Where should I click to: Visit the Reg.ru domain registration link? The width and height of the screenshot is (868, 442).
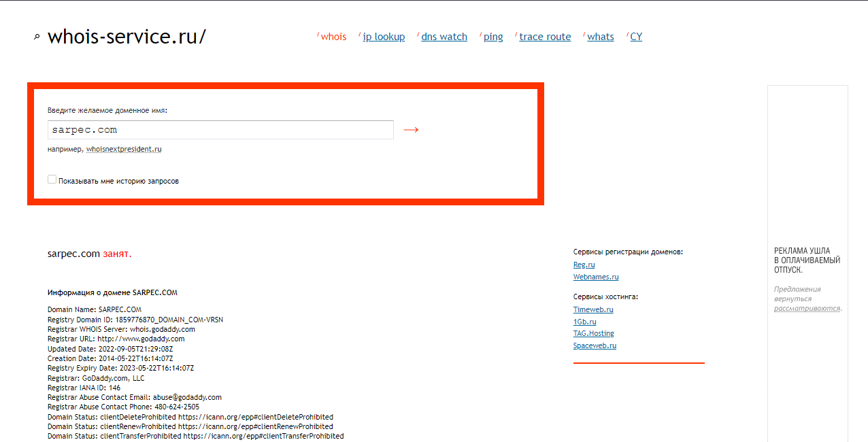(584, 265)
